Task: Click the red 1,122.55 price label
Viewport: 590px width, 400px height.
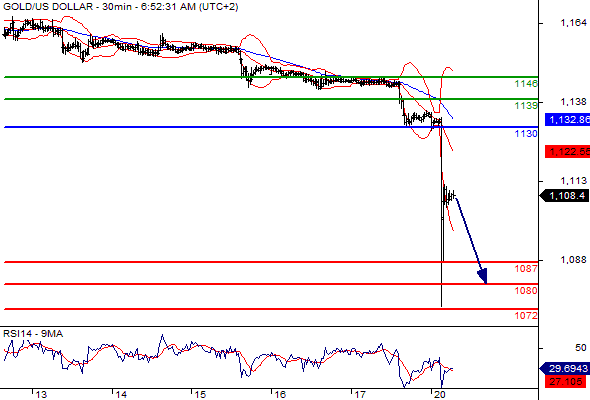Action: coord(567,152)
